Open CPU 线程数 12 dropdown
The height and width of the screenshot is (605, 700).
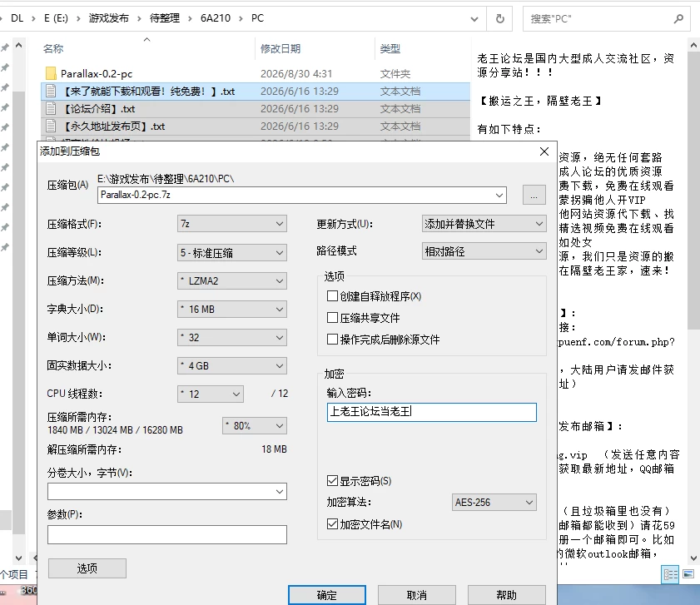click(x=211, y=394)
